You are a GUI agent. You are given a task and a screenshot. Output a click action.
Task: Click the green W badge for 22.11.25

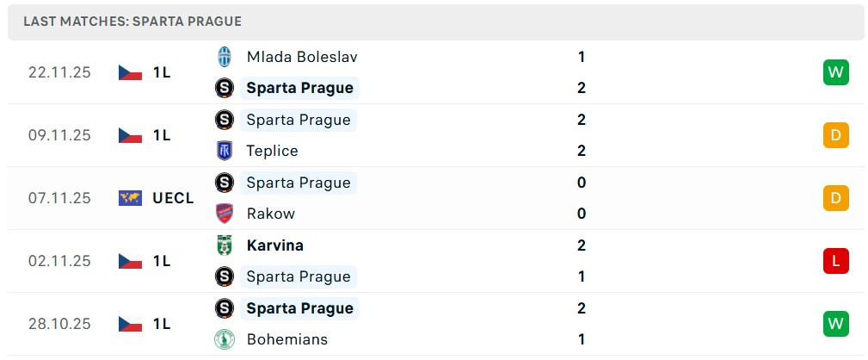tap(835, 72)
